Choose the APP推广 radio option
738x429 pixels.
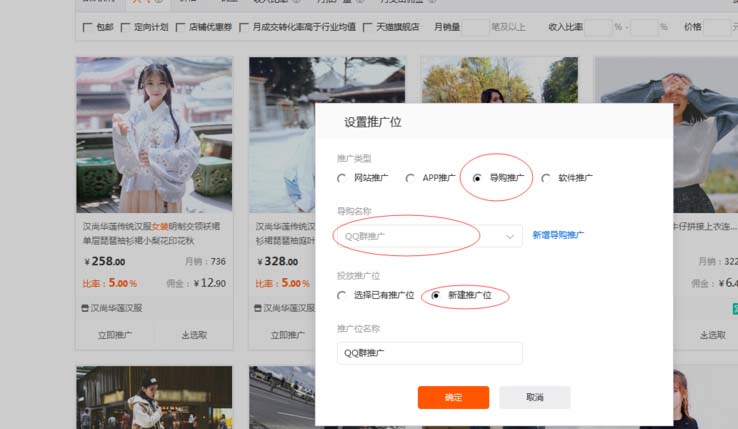pos(410,178)
